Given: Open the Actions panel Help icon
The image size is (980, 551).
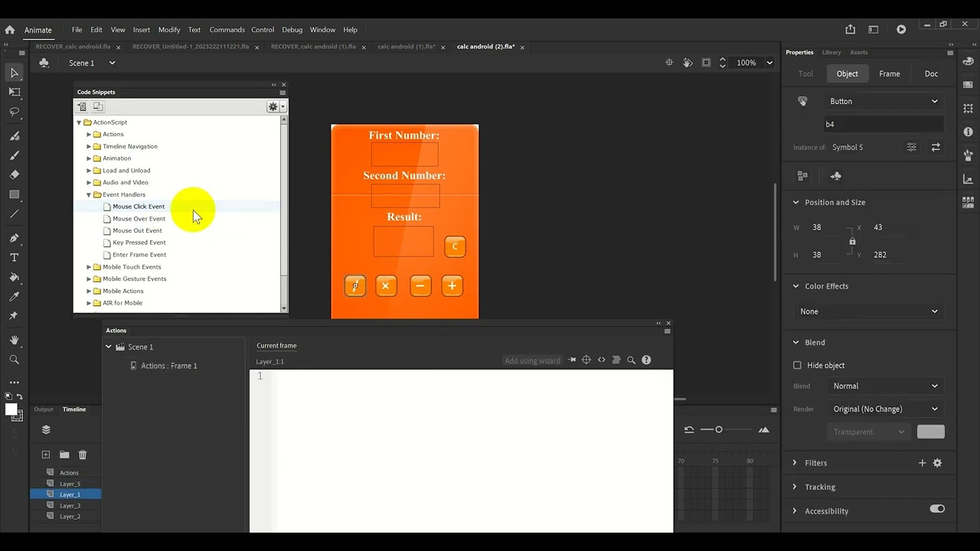Looking at the screenshot, I should 646,360.
